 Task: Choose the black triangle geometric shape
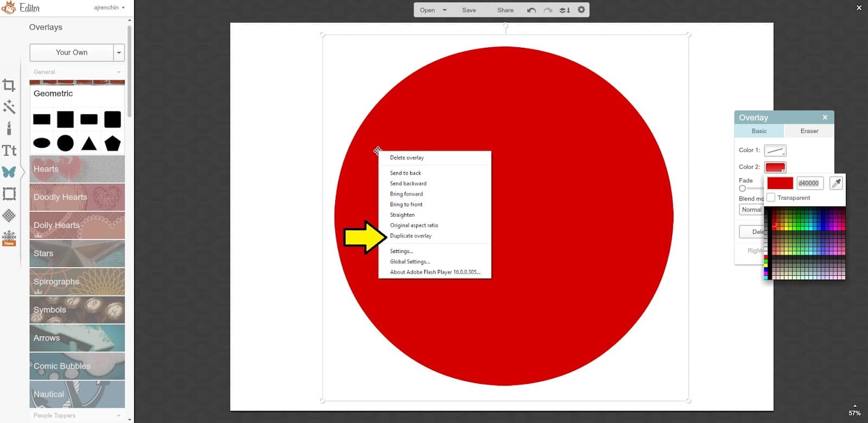[89, 143]
